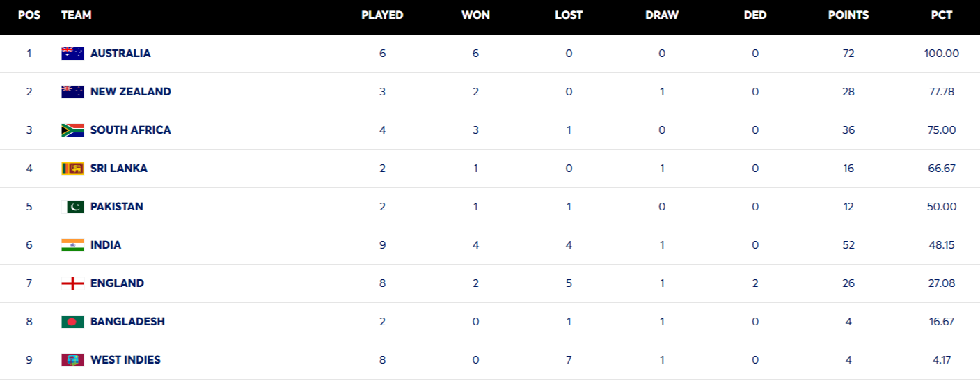Click the Australia flag icon
The width and height of the screenshot is (980, 381).
coord(72,54)
